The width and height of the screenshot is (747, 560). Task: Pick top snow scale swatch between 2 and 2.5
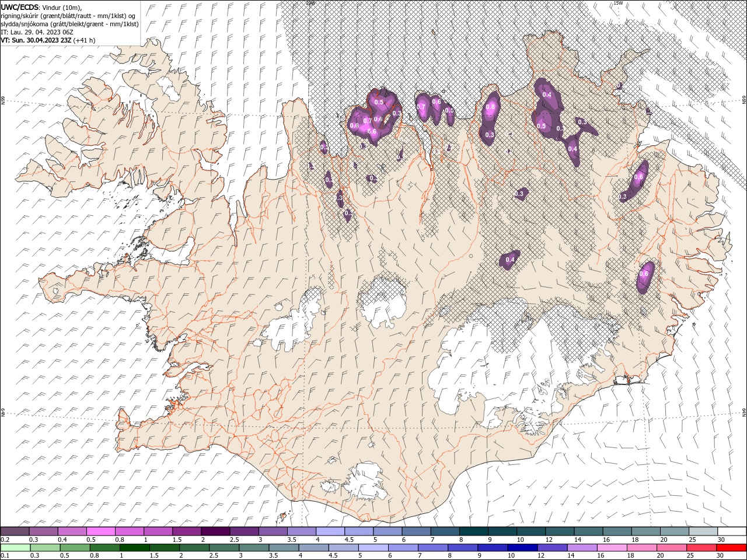point(215,531)
